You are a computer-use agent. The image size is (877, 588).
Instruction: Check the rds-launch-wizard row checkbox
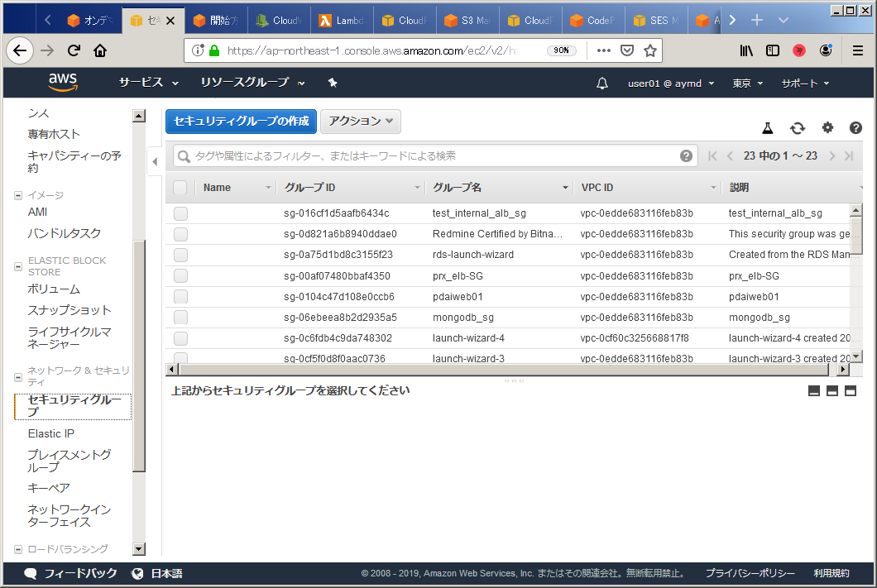tap(180, 255)
